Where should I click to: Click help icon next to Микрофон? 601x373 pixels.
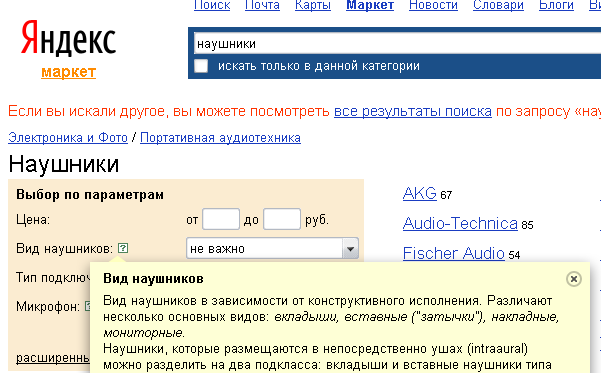[88, 306]
